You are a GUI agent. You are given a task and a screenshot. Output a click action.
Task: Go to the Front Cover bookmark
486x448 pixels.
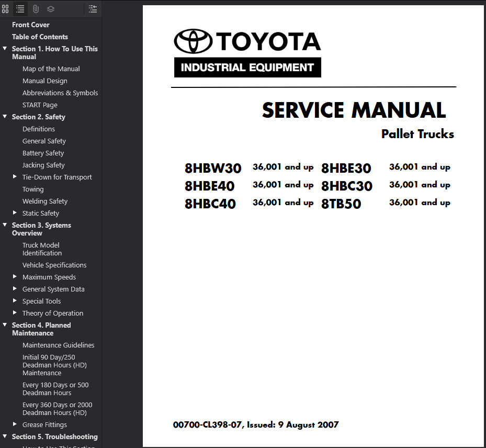[31, 25]
